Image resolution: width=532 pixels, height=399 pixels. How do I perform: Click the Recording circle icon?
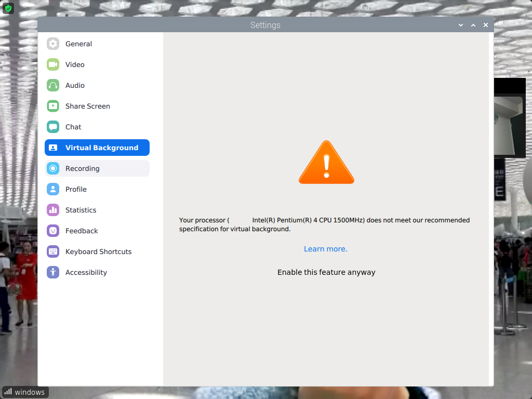click(x=53, y=168)
